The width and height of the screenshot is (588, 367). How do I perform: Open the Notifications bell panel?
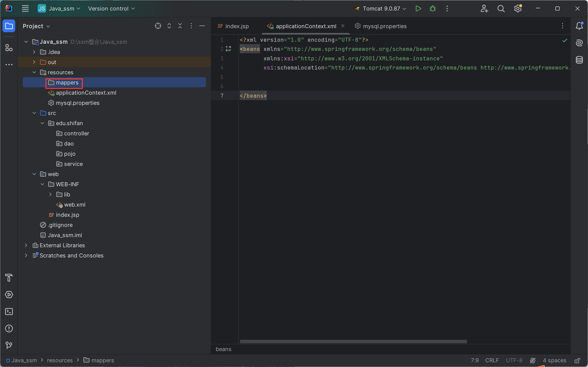pyautogui.click(x=579, y=26)
